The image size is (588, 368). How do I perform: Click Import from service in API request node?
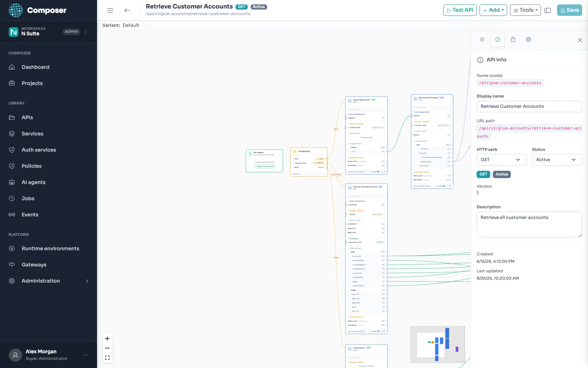click(264, 166)
